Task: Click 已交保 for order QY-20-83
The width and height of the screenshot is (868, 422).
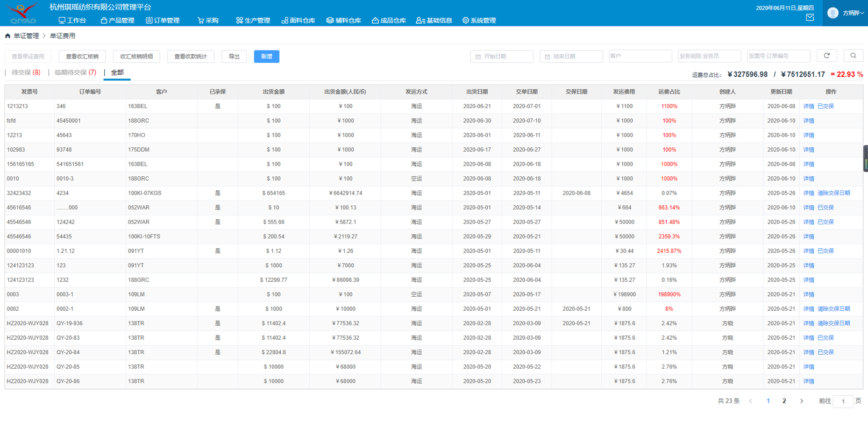Action: tap(826, 338)
